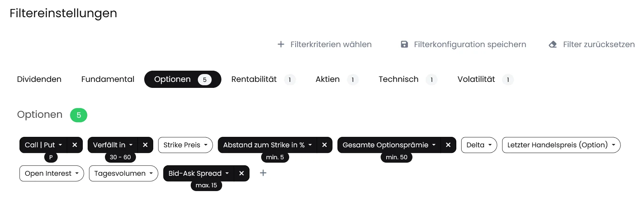Viewport: 644px width, 218px height.
Task: Open Letzter Handelspreis (Option) dropdown
Action: click(561, 145)
